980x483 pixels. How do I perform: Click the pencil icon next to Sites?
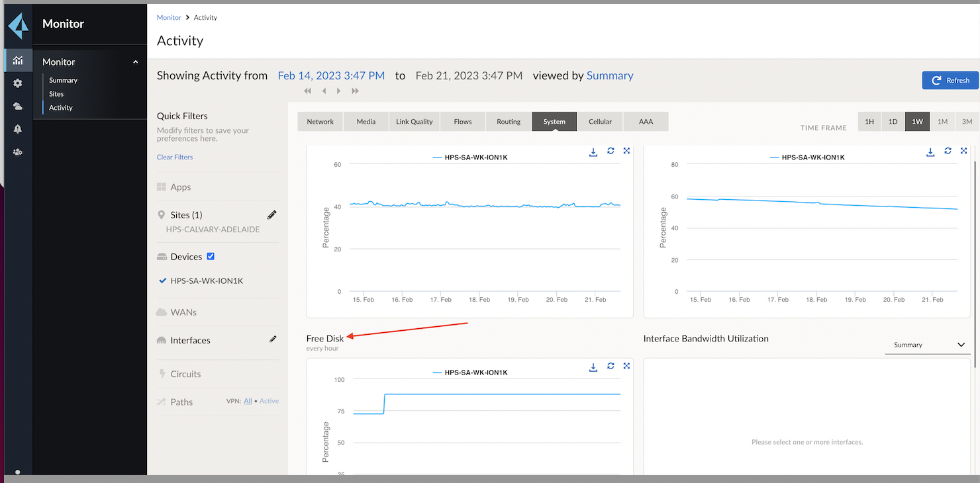271,215
